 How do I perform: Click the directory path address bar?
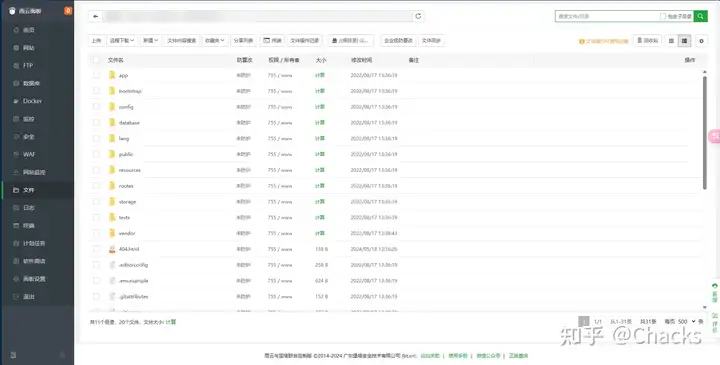point(257,16)
